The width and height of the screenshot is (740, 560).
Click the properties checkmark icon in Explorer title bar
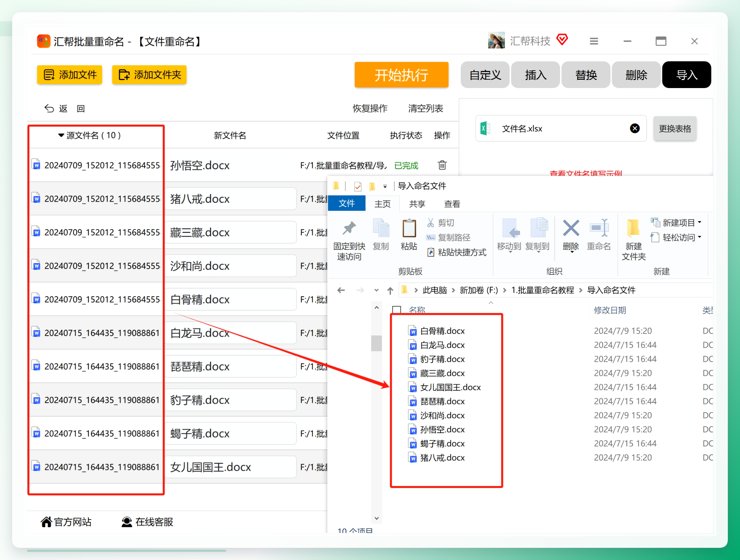358,186
